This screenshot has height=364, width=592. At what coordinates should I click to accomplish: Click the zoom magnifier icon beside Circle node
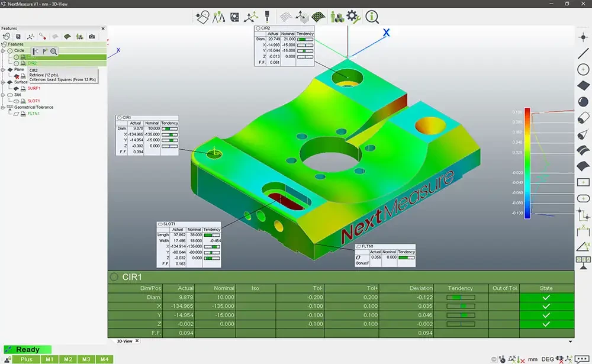click(54, 51)
